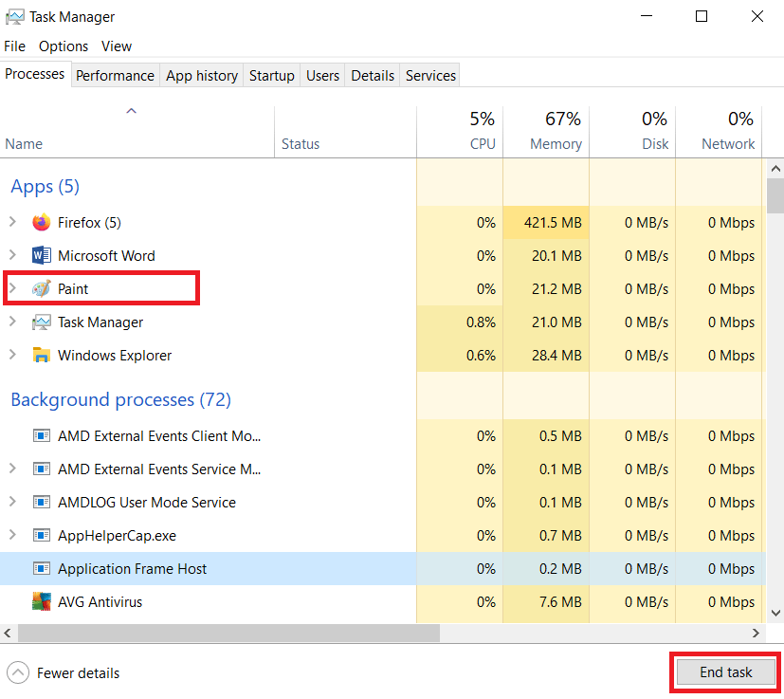The image size is (784, 699).
Task: Open the File menu
Action: click(14, 46)
